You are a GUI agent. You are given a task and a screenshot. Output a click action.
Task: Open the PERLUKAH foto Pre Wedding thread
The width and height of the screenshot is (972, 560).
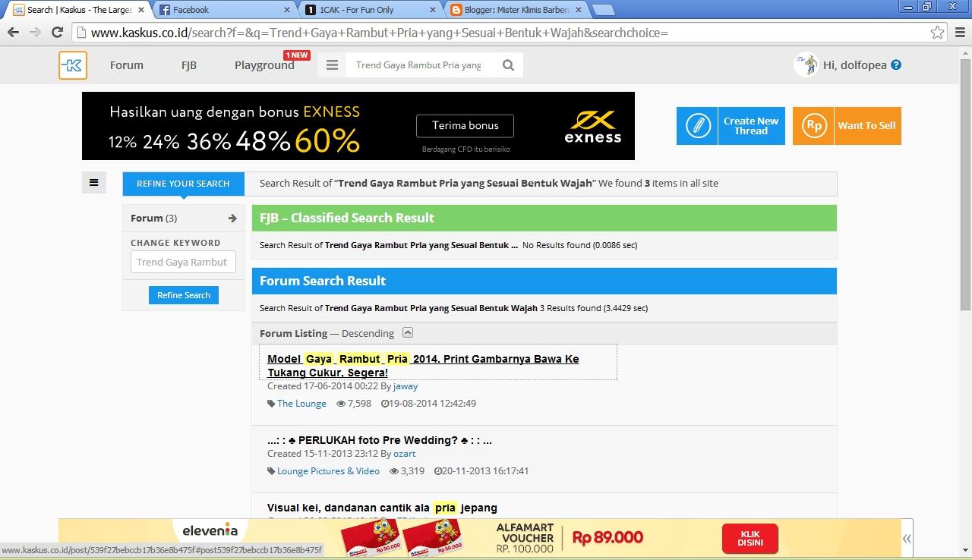pyautogui.click(x=380, y=440)
